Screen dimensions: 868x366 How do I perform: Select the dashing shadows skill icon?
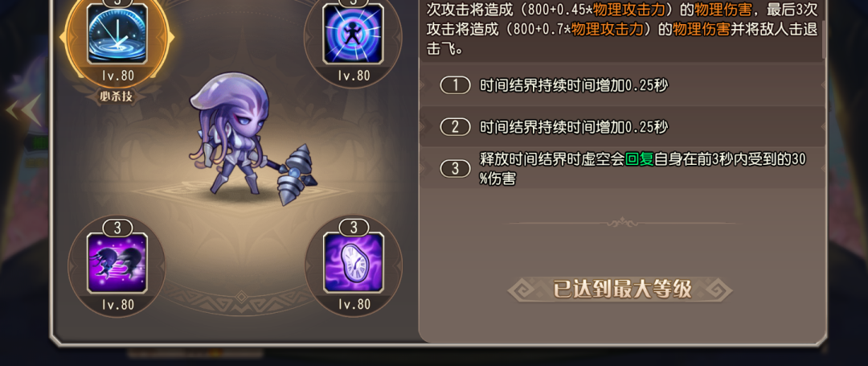(x=117, y=263)
